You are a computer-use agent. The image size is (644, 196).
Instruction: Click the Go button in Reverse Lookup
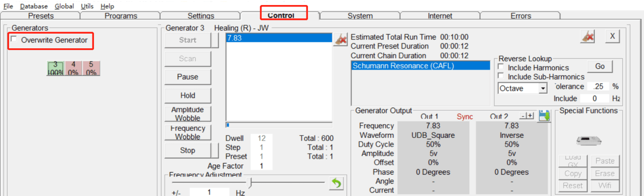600,66
